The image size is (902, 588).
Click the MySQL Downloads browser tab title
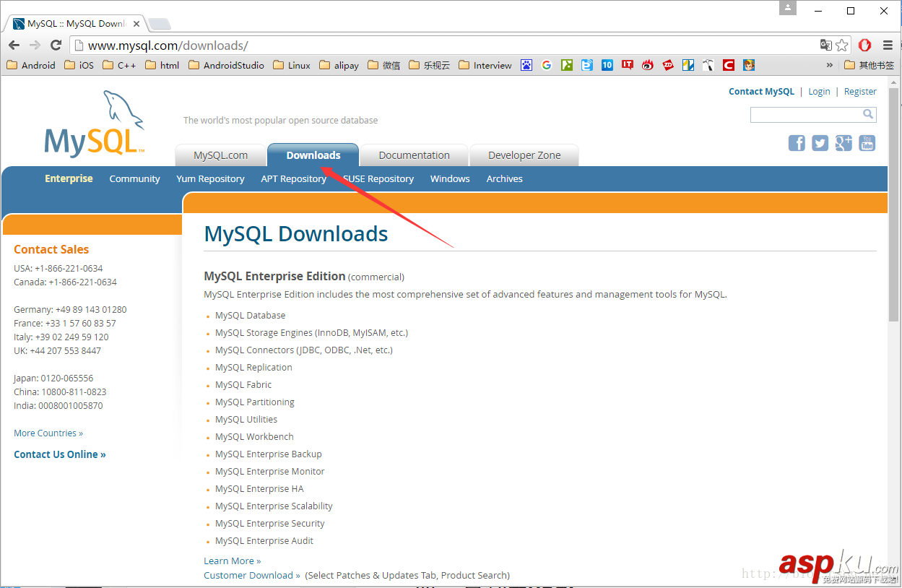[x=76, y=24]
